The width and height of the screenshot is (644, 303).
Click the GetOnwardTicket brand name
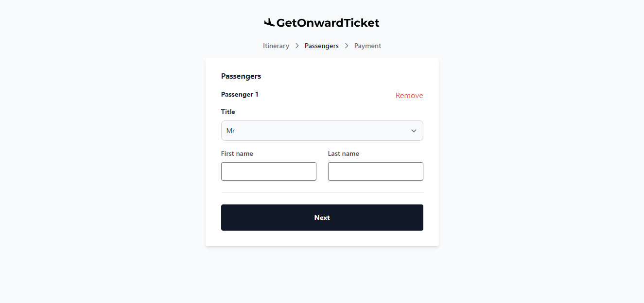[x=328, y=23]
